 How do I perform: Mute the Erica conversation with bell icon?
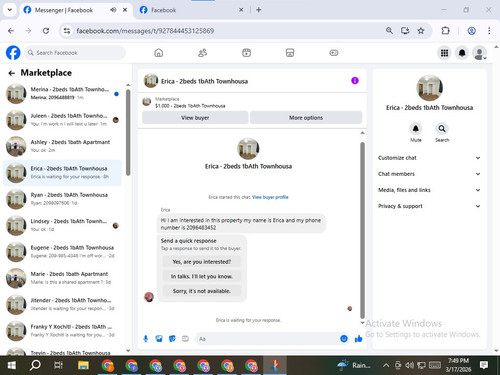416,128
